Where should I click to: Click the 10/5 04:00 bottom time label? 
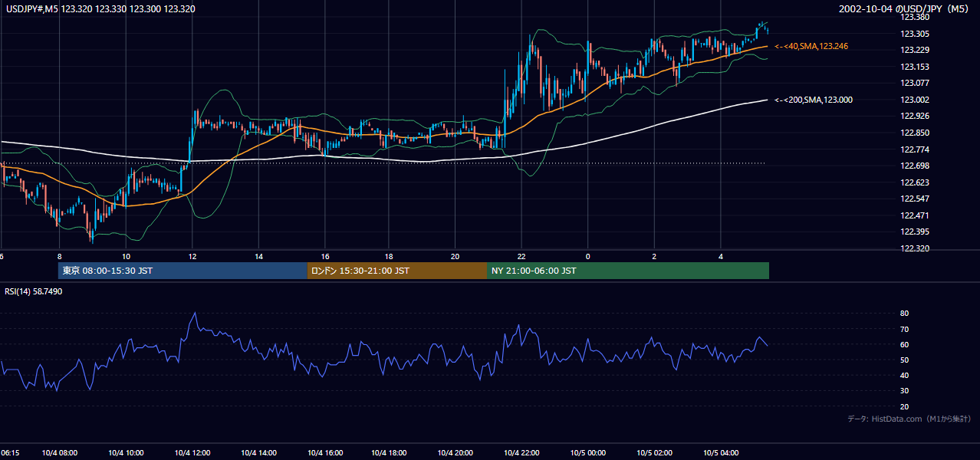[720, 453]
